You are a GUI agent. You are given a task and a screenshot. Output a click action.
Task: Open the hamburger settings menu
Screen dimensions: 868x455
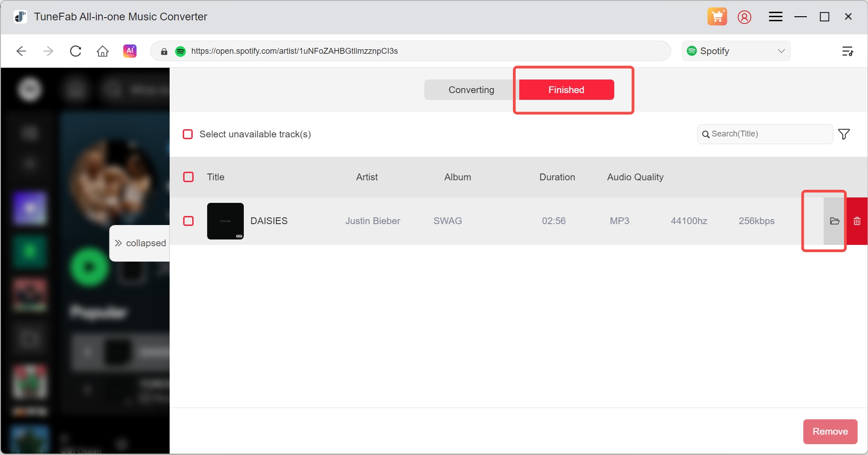click(775, 16)
